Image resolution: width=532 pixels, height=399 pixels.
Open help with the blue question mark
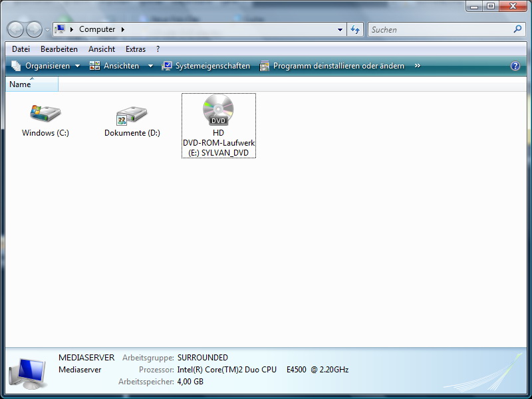515,66
